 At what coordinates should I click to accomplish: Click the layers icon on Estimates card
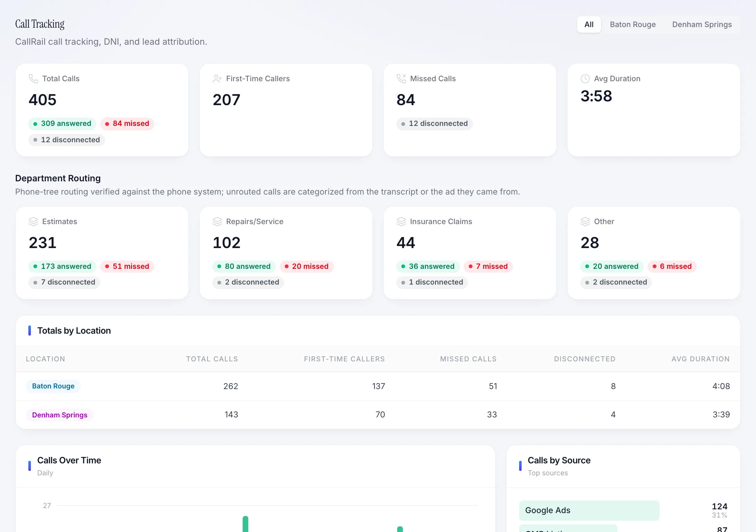[x=33, y=221]
